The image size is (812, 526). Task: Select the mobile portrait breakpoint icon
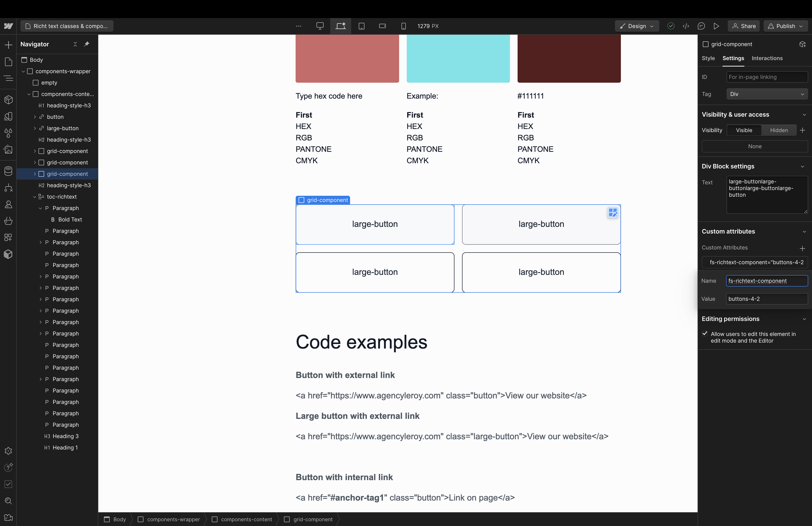click(403, 26)
